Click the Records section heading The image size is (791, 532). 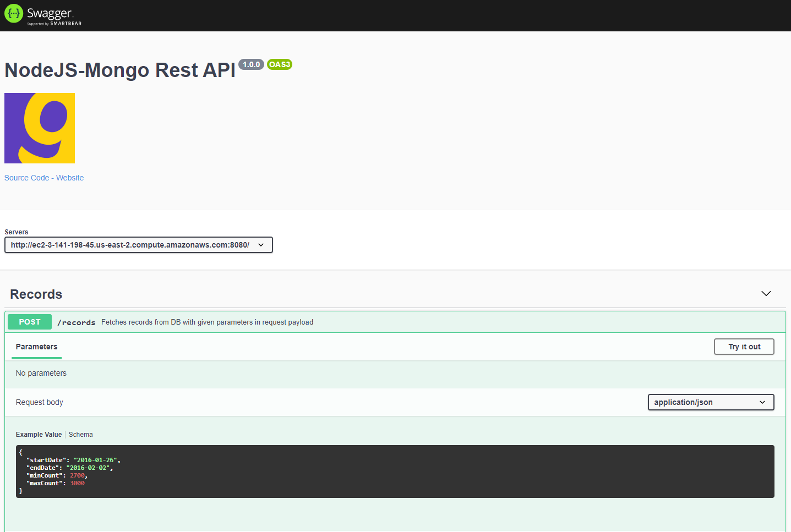[36, 294]
